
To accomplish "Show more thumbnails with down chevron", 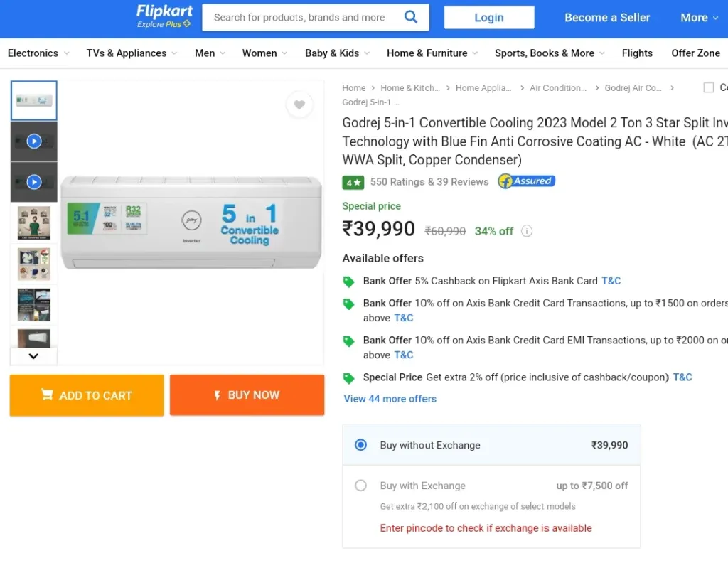I will tap(33, 356).
